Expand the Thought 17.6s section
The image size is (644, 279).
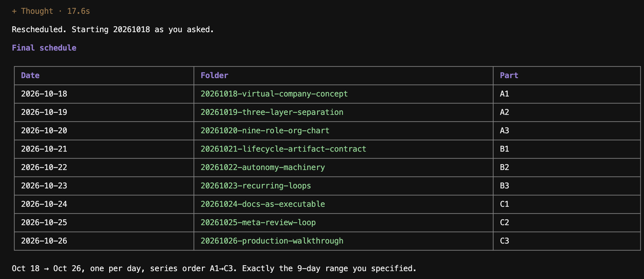51,11
